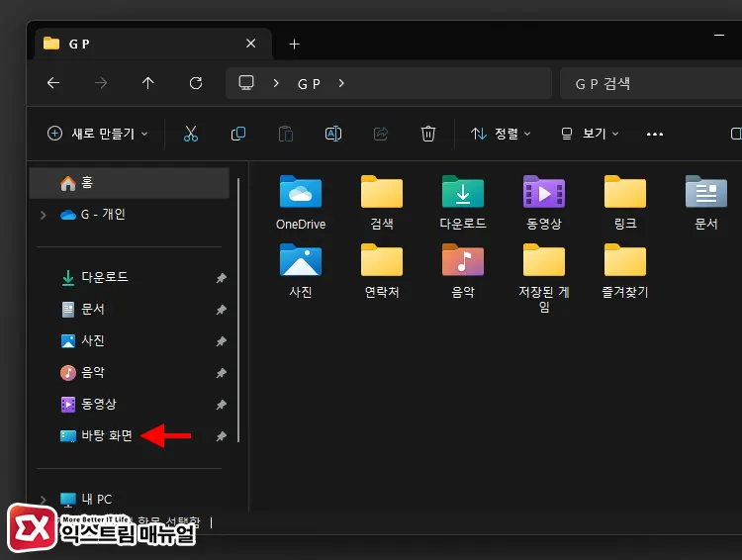
Task: Open the 저장된 게임 folder
Action: 544,278
